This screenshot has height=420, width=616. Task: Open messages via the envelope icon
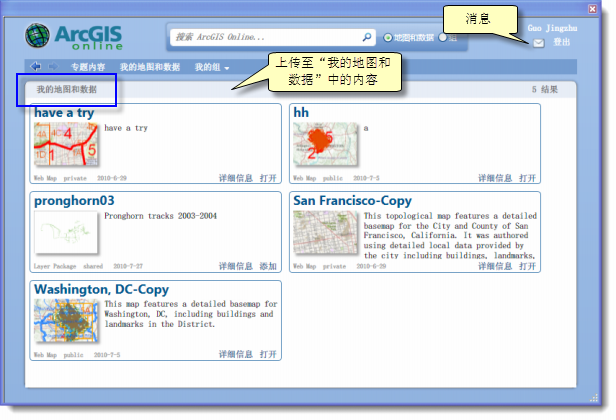539,43
